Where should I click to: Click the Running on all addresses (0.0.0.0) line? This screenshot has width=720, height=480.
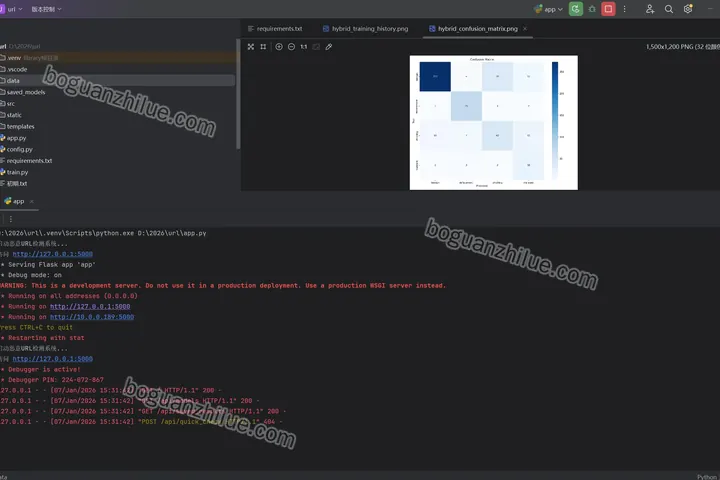69,296
